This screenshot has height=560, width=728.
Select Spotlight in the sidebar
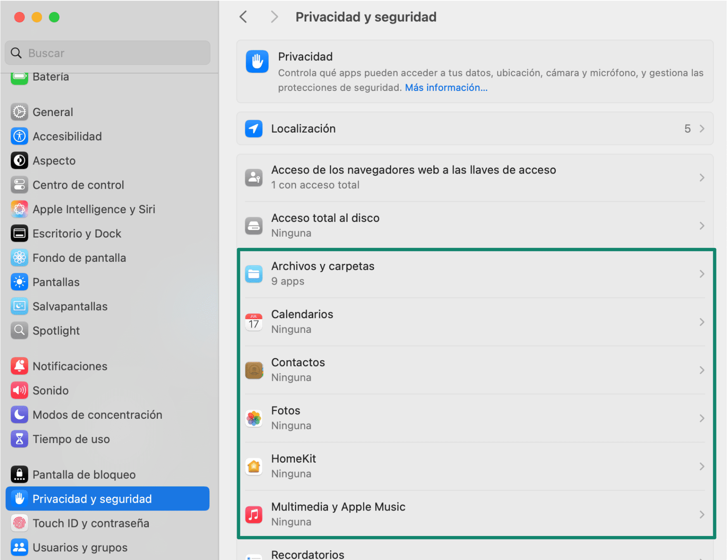click(x=56, y=330)
